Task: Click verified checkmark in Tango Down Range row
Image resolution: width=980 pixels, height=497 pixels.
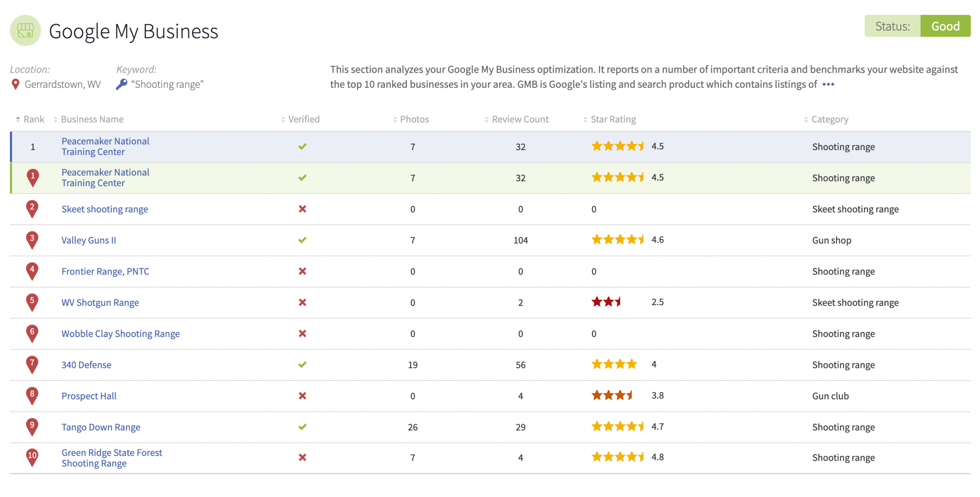Action: [x=302, y=427]
